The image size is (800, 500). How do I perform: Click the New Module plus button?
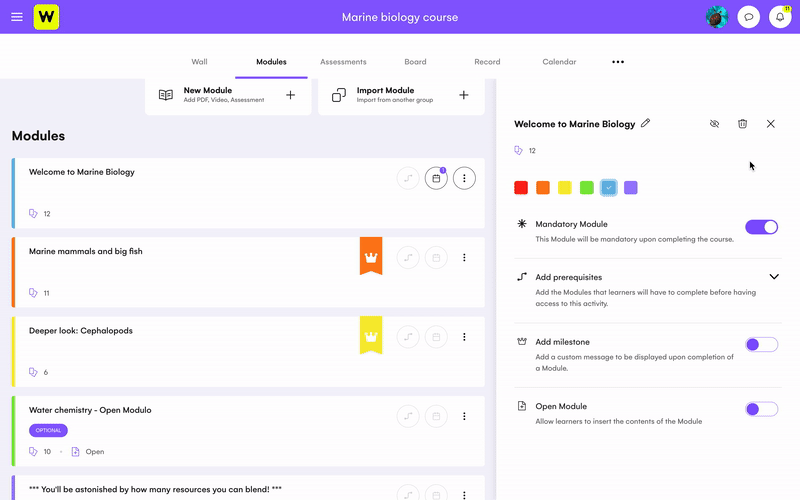pos(290,95)
